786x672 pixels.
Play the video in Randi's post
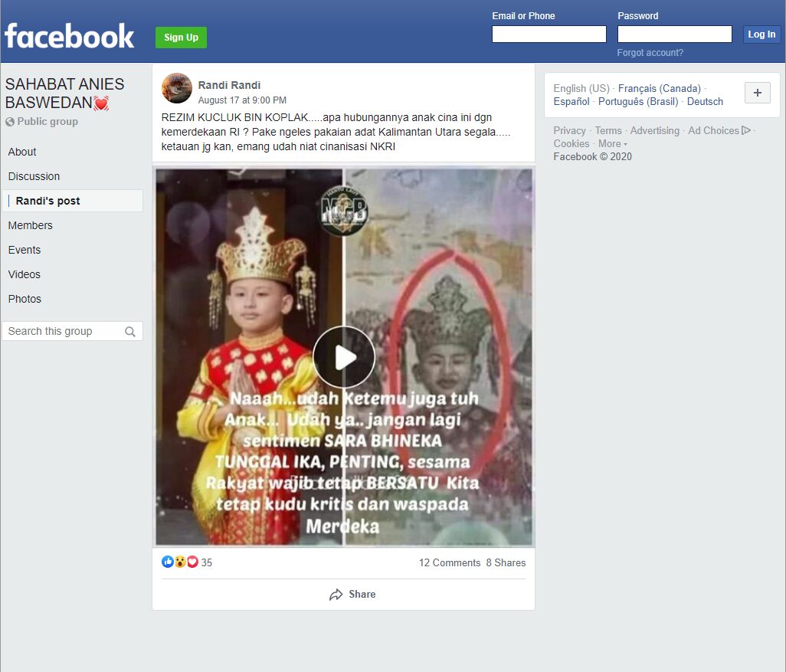point(344,356)
